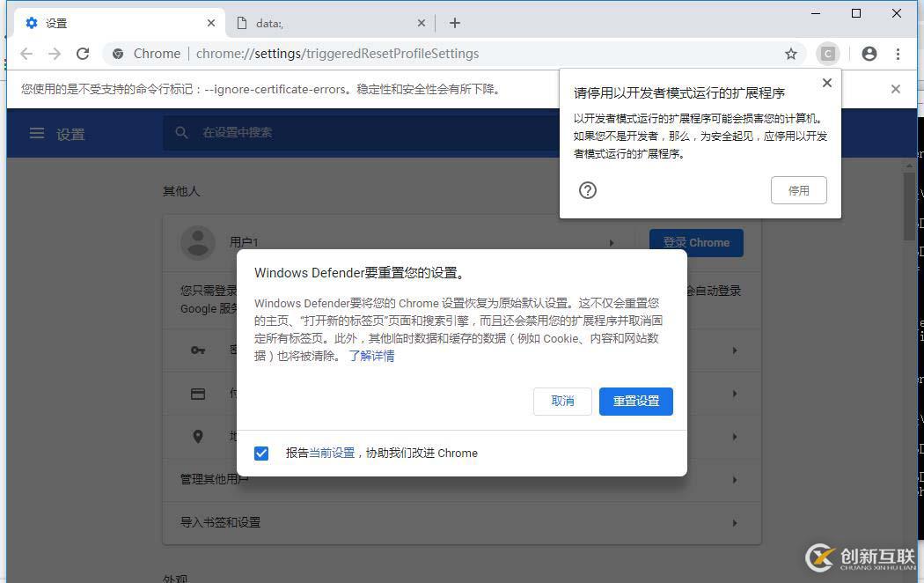The height and width of the screenshot is (583, 924).
Task: Dismiss the unsupported command-line flag infobar
Action: (x=896, y=89)
